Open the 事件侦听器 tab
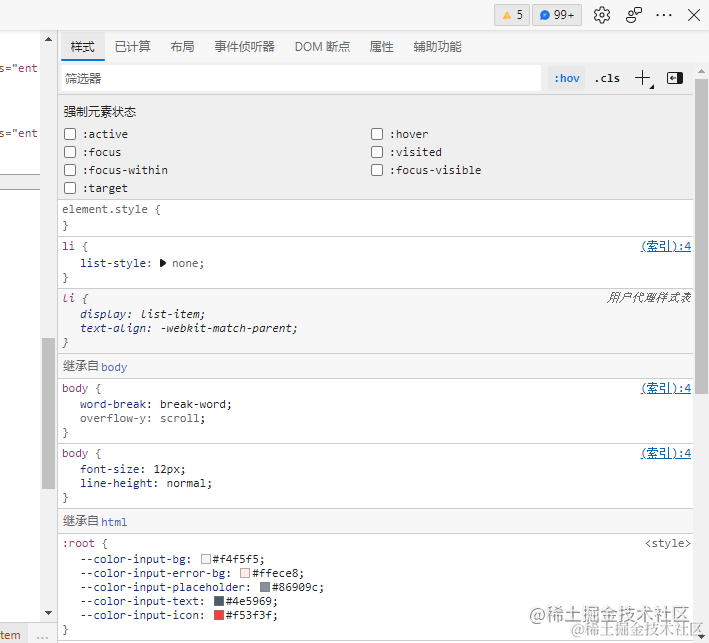The image size is (709, 643). pos(244,47)
